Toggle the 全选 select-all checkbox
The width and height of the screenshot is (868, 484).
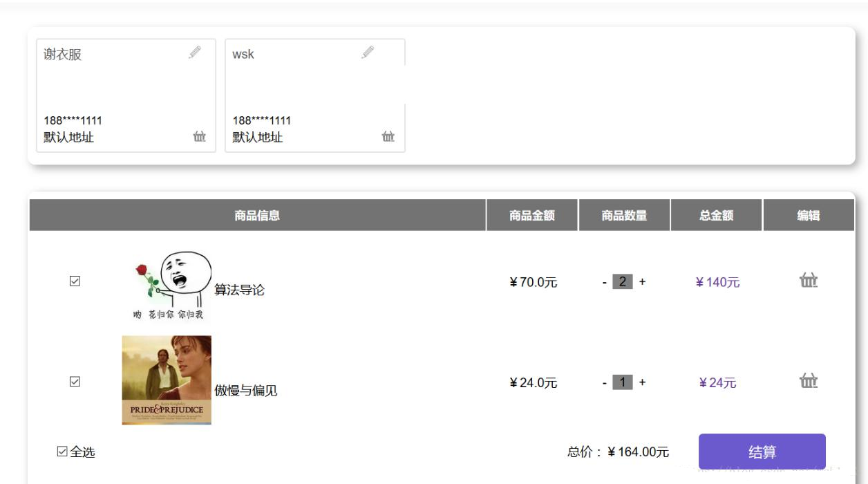tap(62, 452)
